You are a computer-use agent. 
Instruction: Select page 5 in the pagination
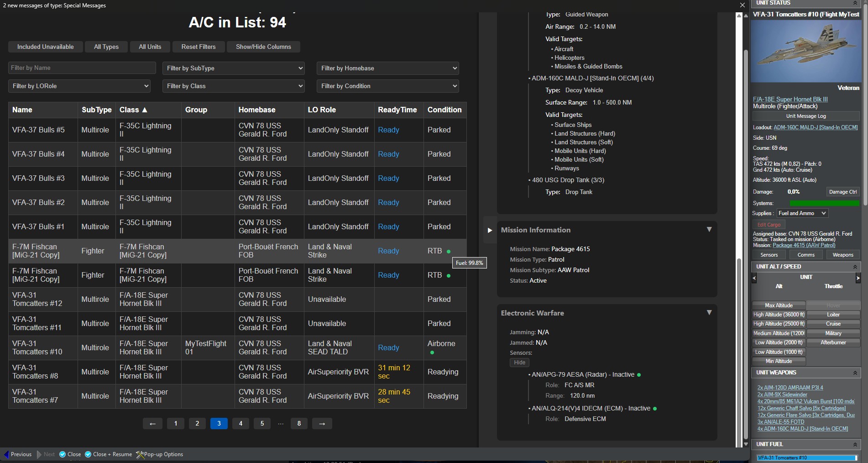[x=262, y=424]
